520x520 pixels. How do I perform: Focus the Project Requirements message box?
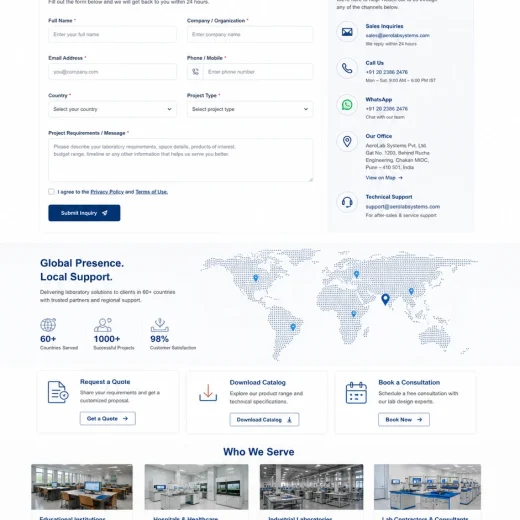point(181,160)
